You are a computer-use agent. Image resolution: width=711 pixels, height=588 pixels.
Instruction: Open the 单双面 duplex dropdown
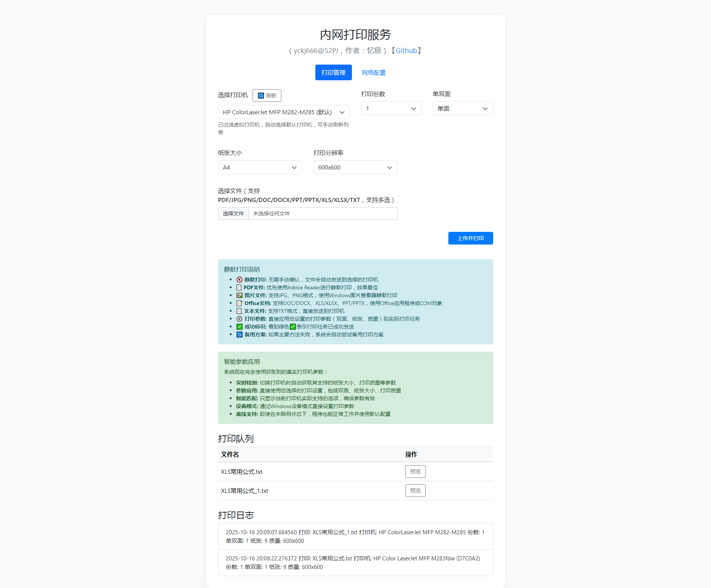point(462,108)
